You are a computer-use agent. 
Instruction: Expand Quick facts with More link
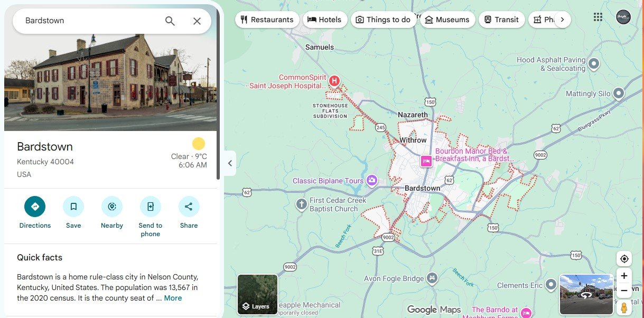(x=173, y=298)
